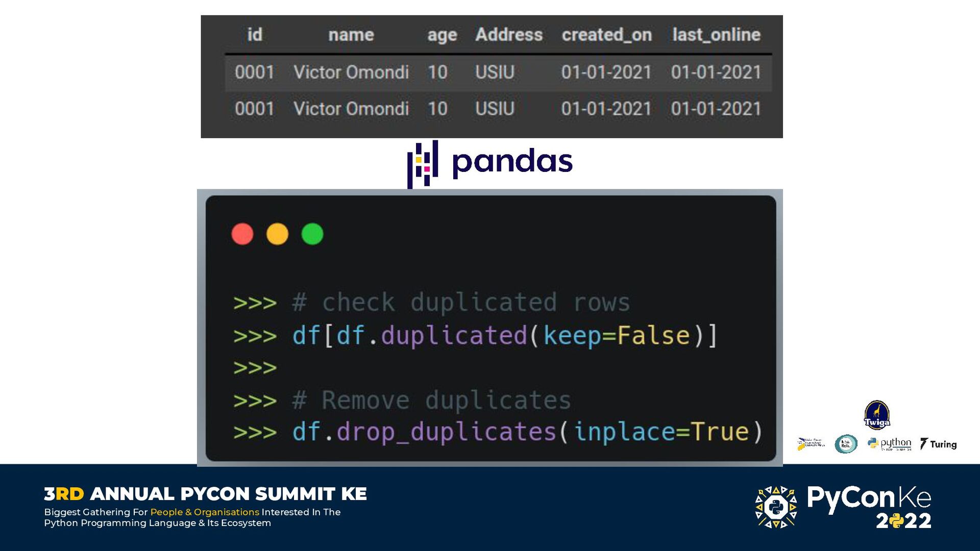
Task: Click the df.duplicated(keep=False) code line
Action: 504,336
